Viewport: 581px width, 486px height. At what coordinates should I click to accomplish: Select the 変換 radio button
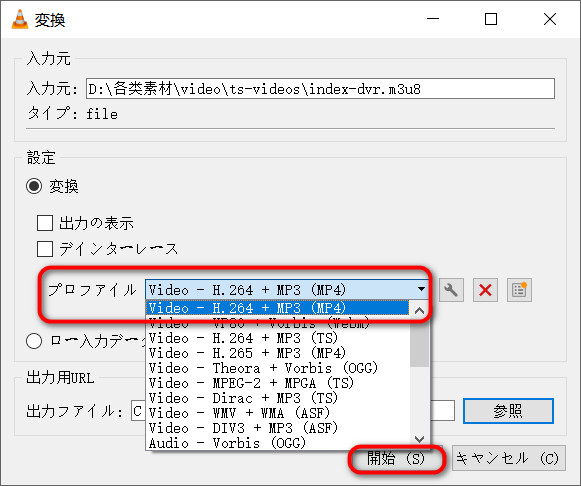click(x=34, y=186)
